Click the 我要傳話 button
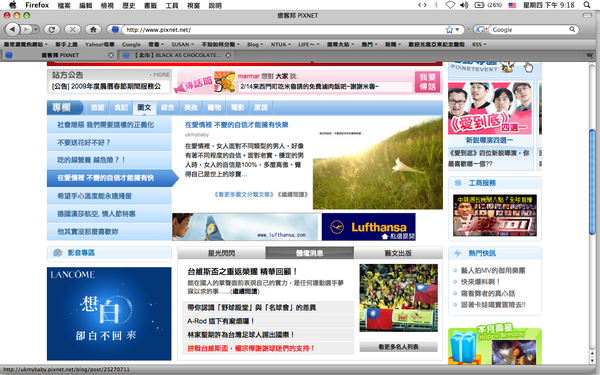This screenshot has width=600, height=375. 427,82
